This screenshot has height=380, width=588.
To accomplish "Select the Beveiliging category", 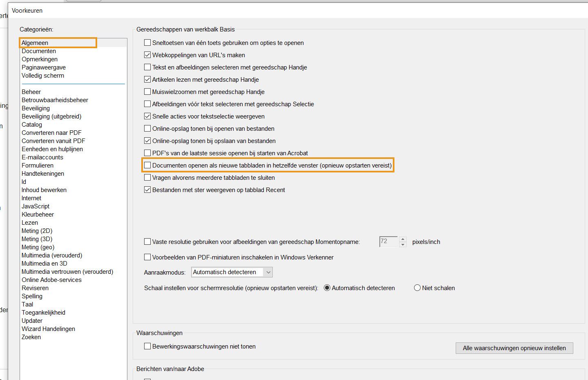I will pos(36,108).
